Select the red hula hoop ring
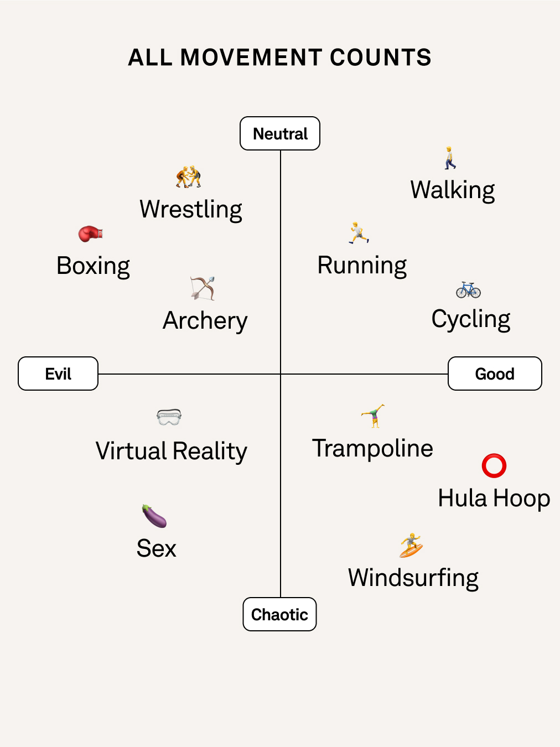This screenshot has width=560, height=747. [494, 466]
